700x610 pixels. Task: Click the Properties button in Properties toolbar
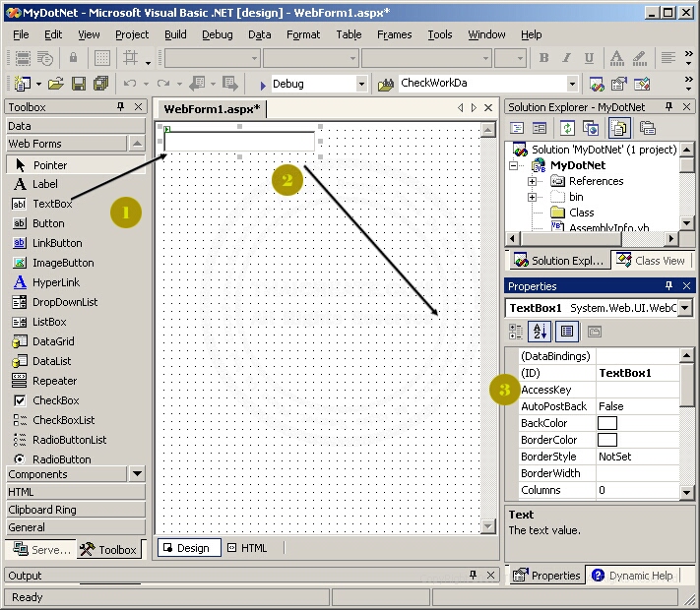567,332
